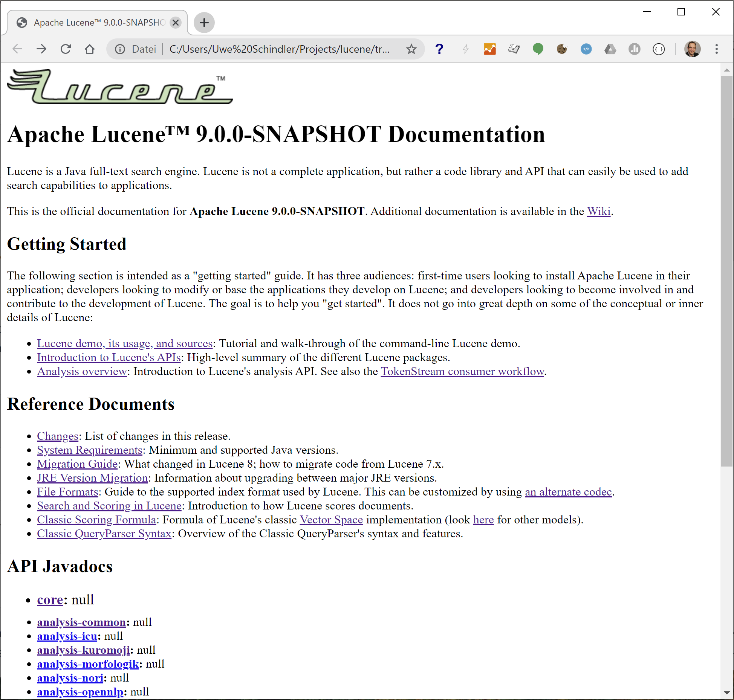Screen dimensions: 734x700
Task: Open the analysis-nori Javadocs link
Action: pos(70,678)
